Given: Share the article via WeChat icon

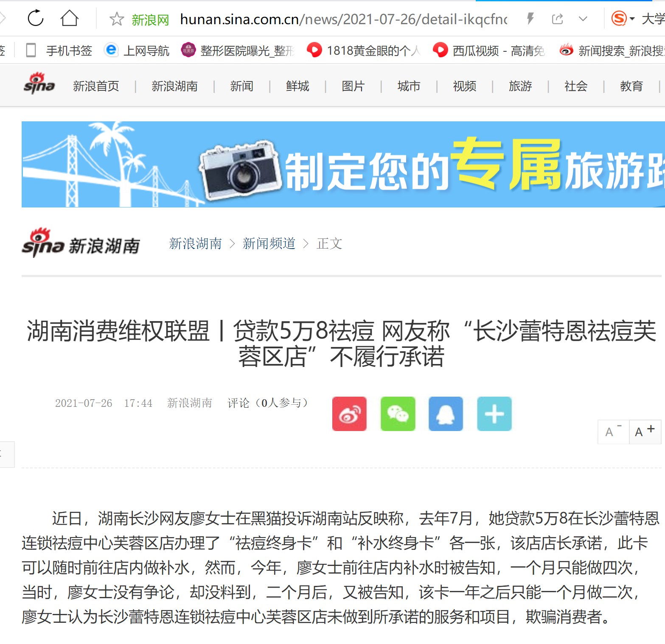Looking at the screenshot, I should [x=398, y=414].
